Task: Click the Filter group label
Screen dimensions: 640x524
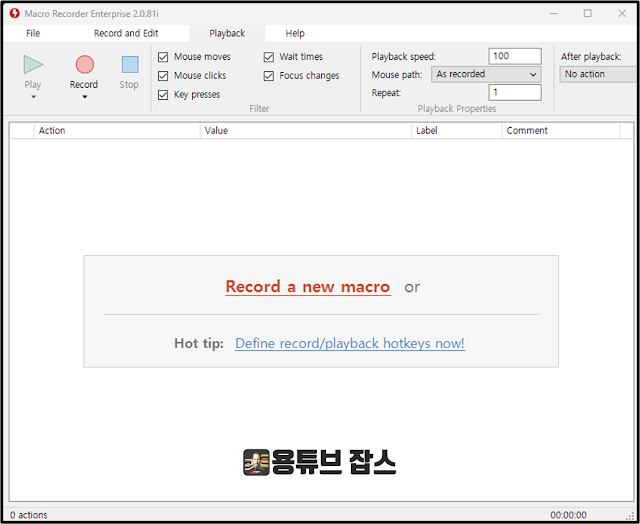Action: (x=259, y=109)
